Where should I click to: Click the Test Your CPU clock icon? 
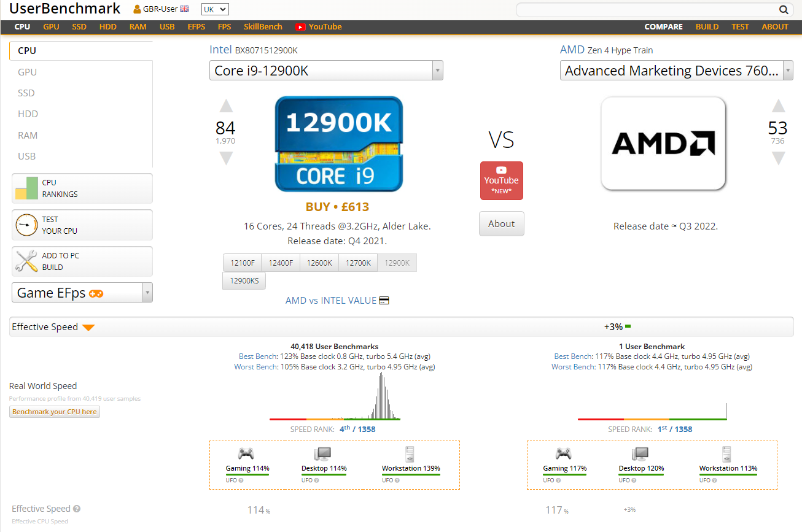26,225
